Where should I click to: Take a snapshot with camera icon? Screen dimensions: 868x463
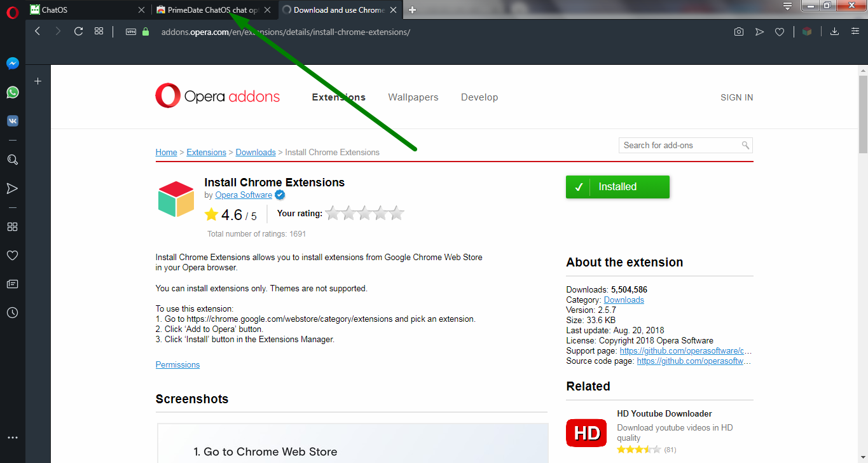click(738, 32)
